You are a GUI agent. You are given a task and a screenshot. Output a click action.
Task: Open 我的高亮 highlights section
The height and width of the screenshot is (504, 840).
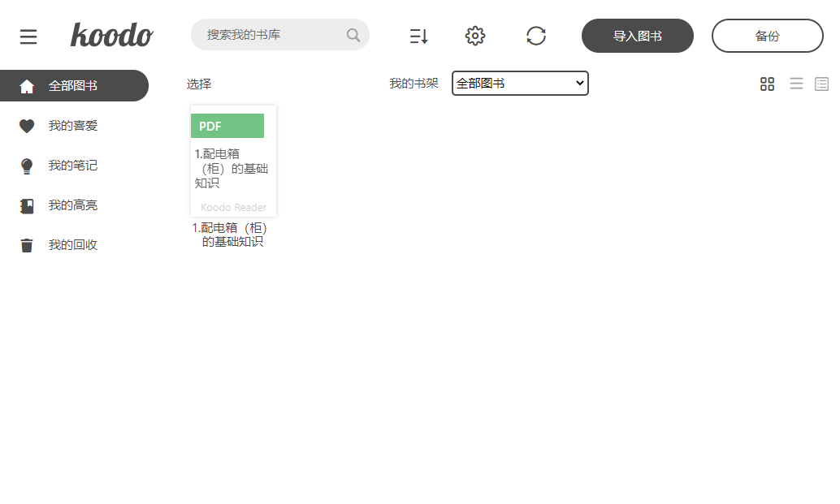point(74,205)
